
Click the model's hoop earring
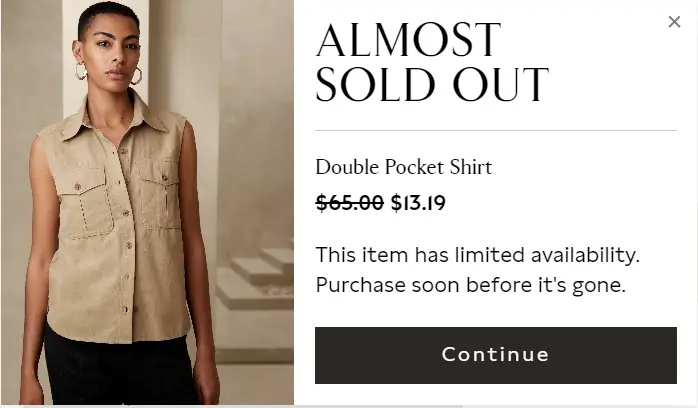81,72
